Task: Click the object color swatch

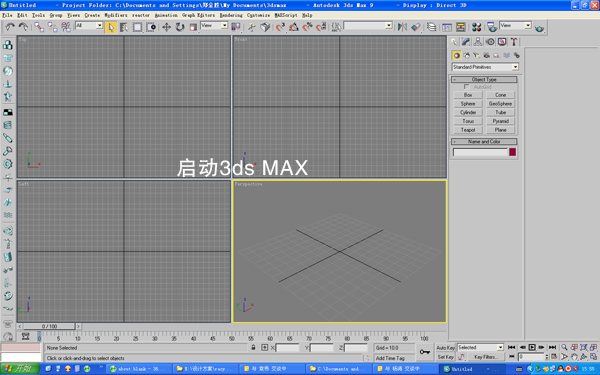Action: pos(512,152)
